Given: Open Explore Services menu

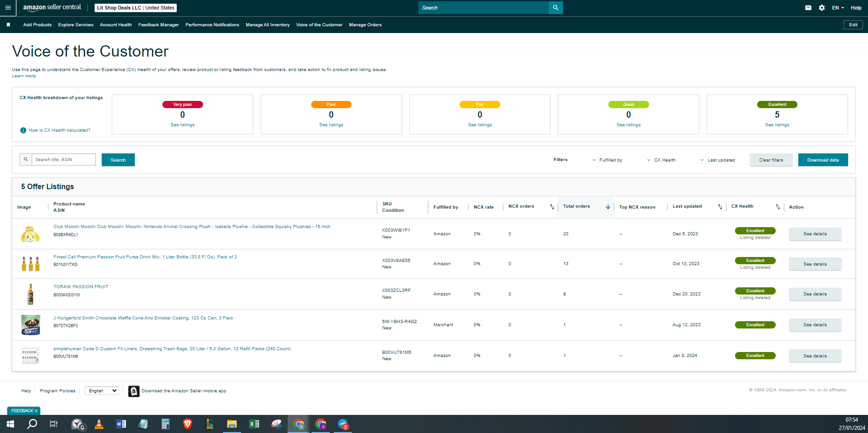Looking at the screenshot, I should 76,25.
